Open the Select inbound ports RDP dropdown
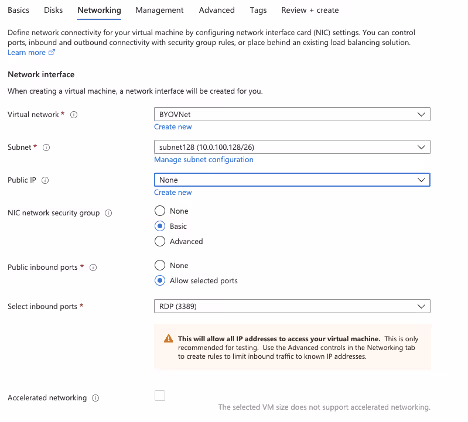This screenshot has height=422, width=468. tap(292, 306)
